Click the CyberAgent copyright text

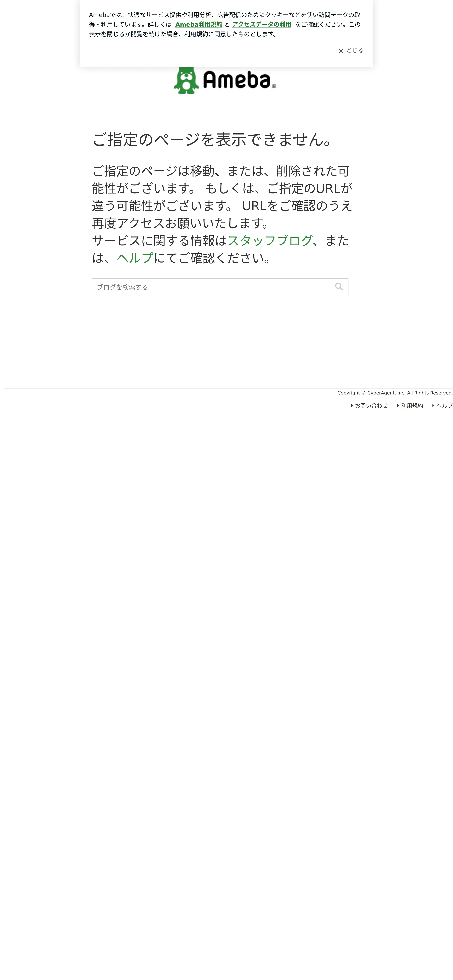tap(395, 393)
